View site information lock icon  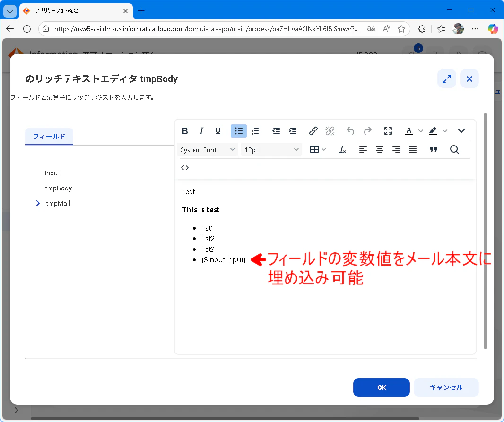[x=46, y=29]
